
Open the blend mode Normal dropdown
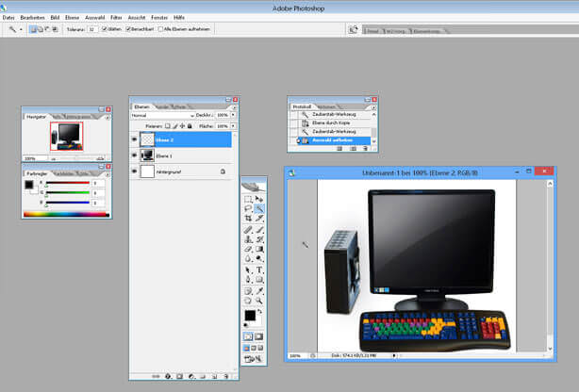(163, 116)
